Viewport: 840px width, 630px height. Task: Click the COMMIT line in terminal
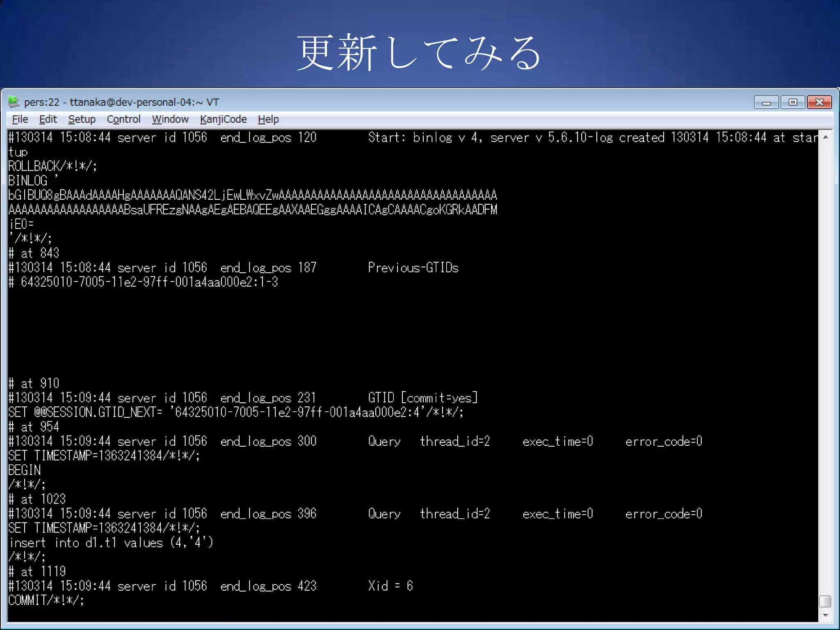[x=46, y=600]
